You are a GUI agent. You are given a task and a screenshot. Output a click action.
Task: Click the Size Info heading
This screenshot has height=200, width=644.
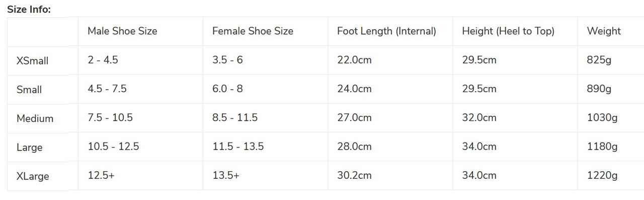pyautogui.click(x=29, y=9)
